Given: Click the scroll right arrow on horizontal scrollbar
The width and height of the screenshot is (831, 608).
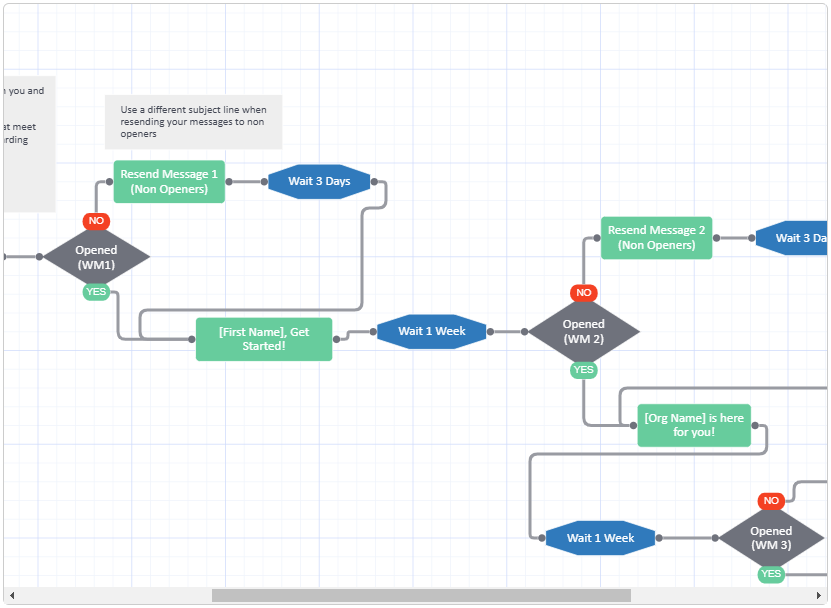Looking at the screenshot, I should click(x=819, y=596).
